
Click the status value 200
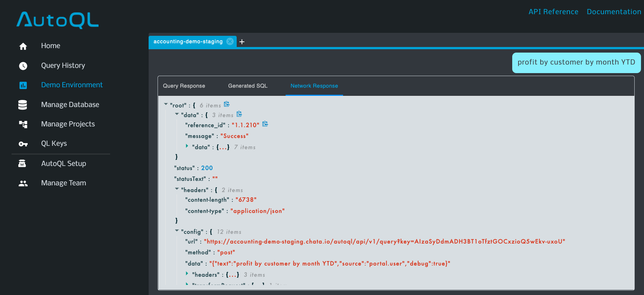[x=207, y=168]
